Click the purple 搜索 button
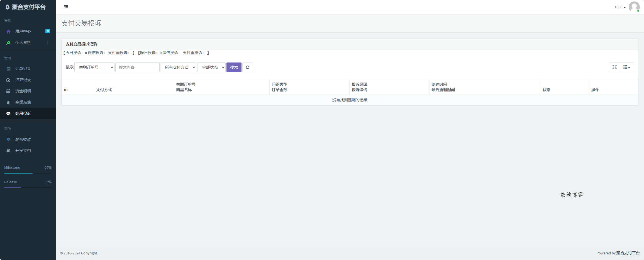644x260 pixels. 234,67
